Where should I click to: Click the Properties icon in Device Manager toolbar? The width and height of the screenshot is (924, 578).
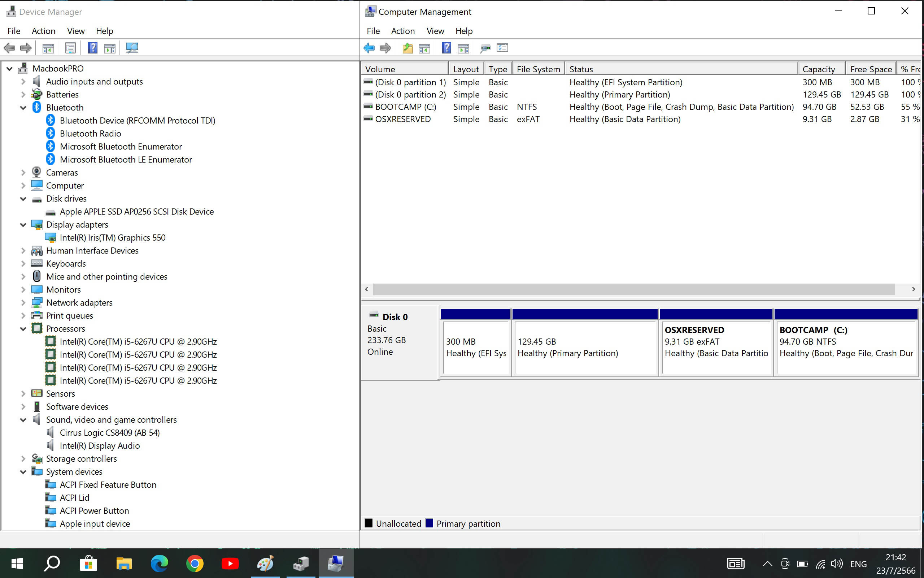(x=70, y=48)
